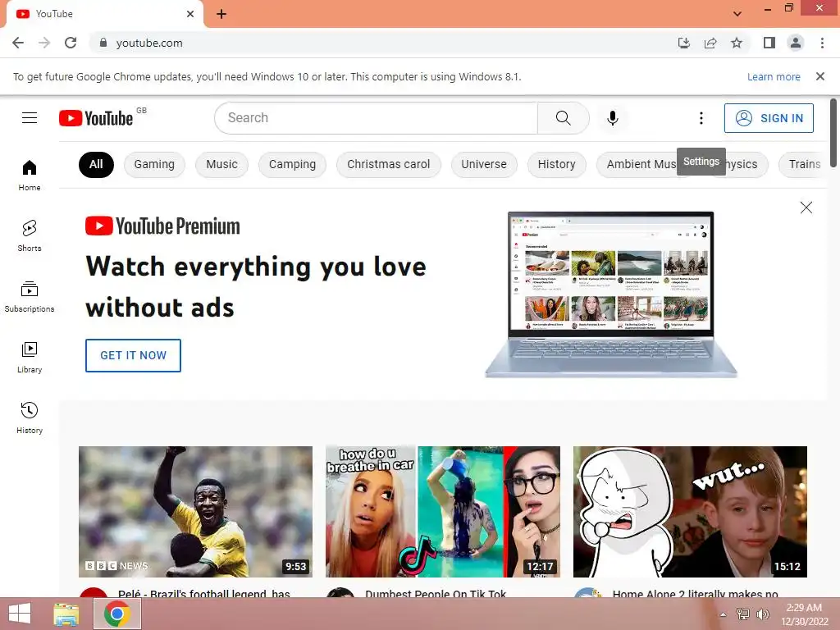Click the search magnifier button
840x630 pixels.
point(563,118)
